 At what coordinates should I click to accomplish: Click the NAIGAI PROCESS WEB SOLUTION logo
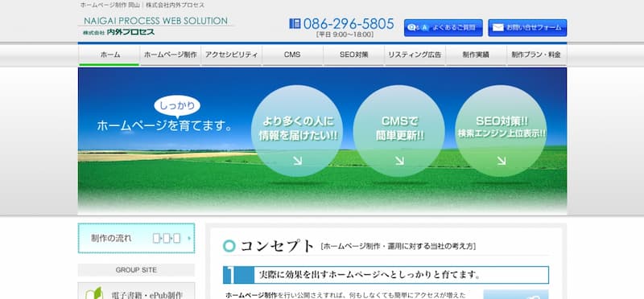point(156,26)
